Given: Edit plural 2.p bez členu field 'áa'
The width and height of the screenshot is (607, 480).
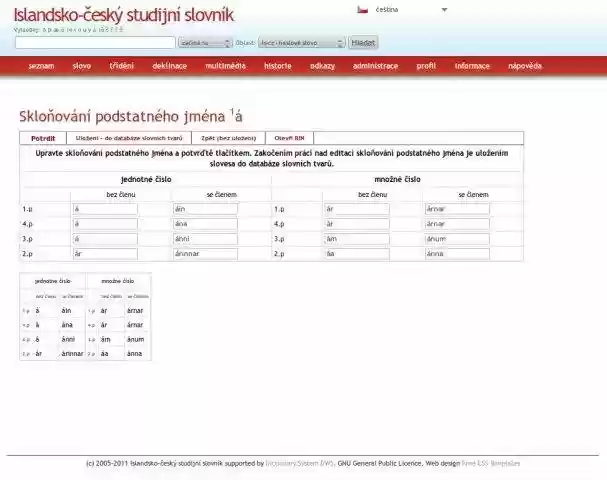Looking at the screenshot, I should tap(357, 254).
